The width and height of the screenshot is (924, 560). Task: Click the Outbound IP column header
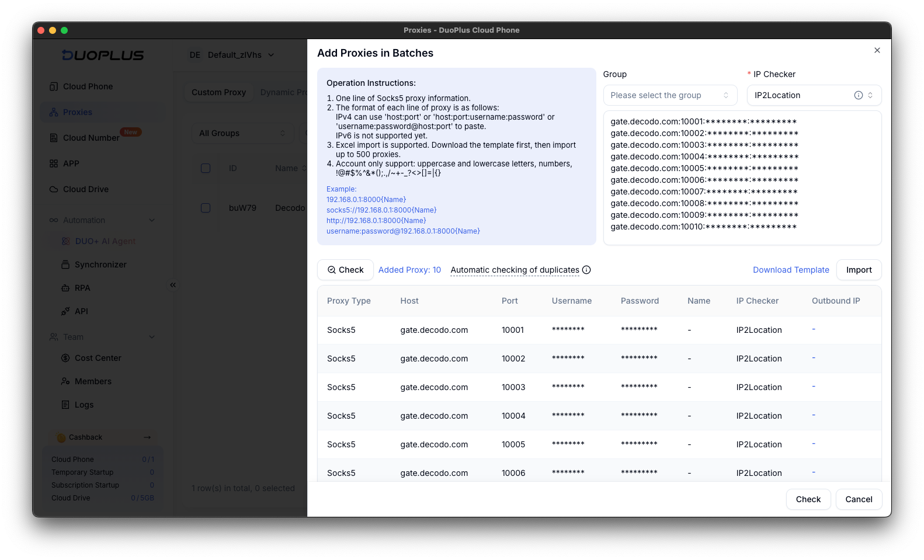coord(836,301)
